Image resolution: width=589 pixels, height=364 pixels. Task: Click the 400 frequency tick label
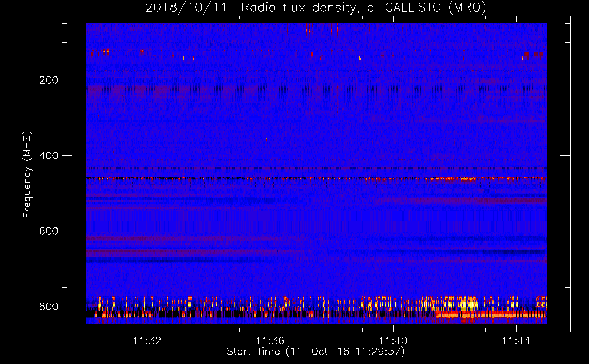tap(49, 156)
